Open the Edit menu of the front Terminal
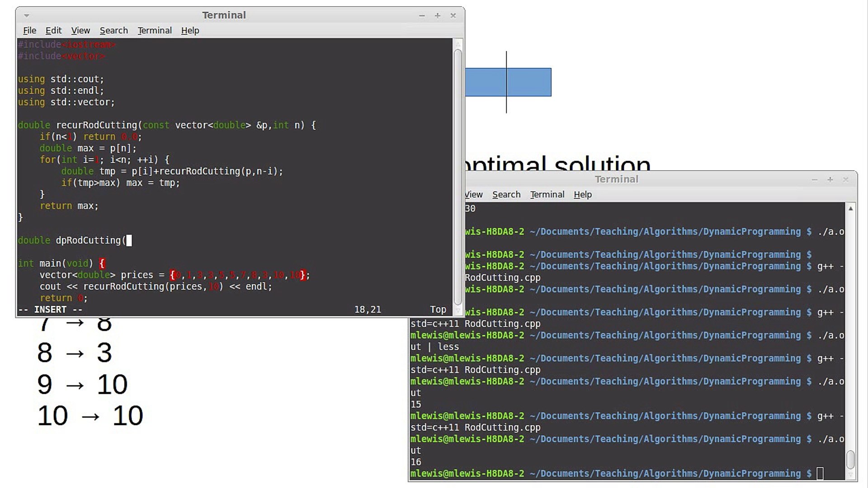The width and height of the screenshot is (868, 488). tap(53, 30)
